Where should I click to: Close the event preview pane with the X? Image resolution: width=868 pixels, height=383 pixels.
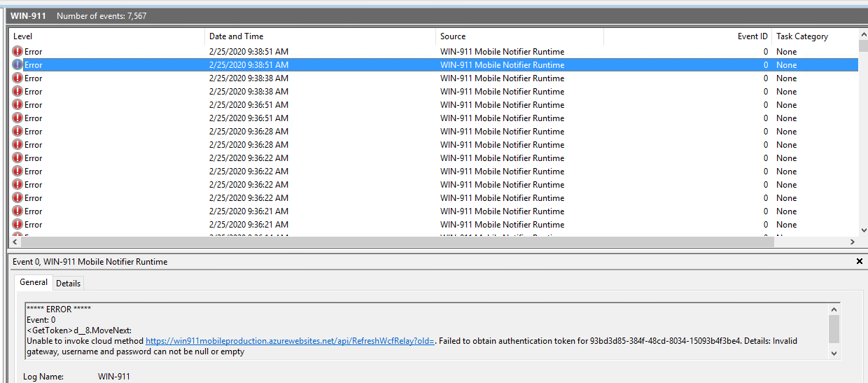coord(860,261)
